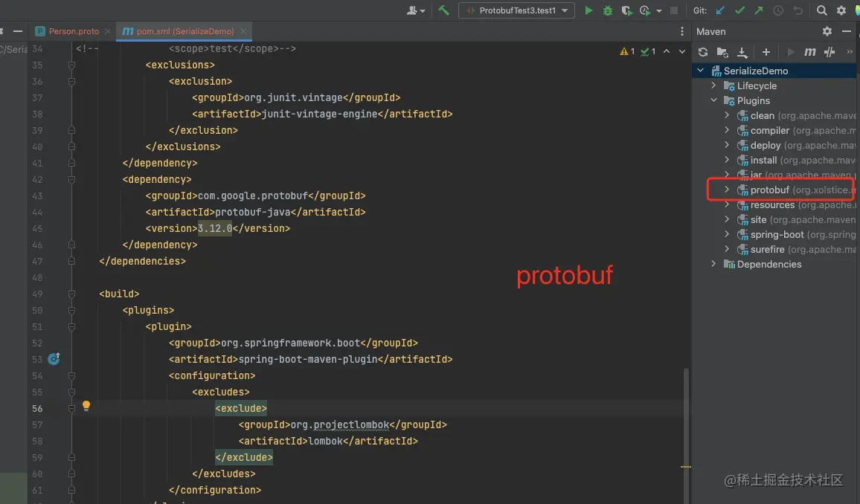The height and width of the screenshot is (504, 860).
Task: Close the pom.xml tab
Action: pos(243,31)
